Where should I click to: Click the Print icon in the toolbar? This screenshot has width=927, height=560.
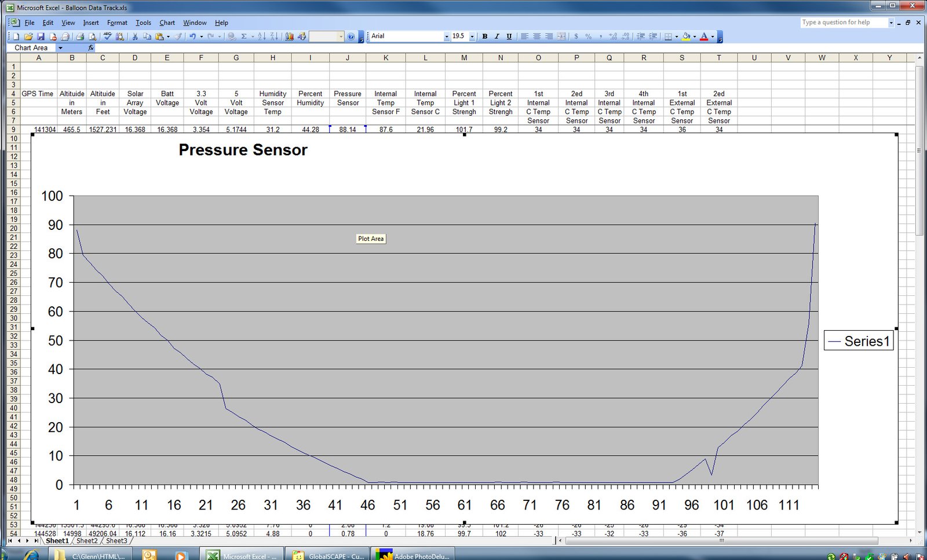coord(80,36)
